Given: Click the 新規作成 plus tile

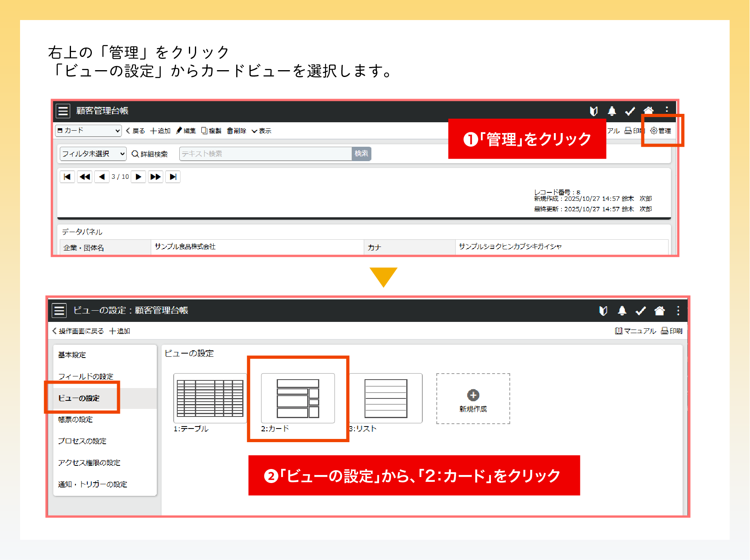Looking at the screenshot, I should point(473,398).
